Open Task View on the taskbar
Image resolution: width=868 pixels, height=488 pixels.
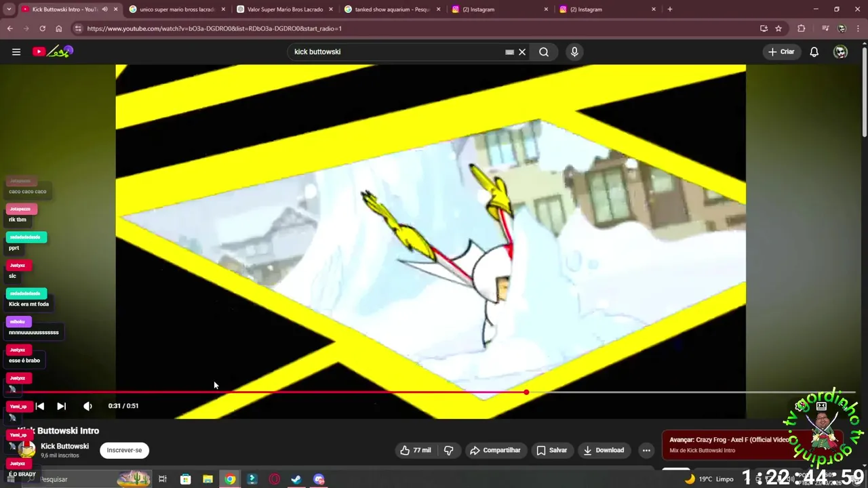coord(163,479)
